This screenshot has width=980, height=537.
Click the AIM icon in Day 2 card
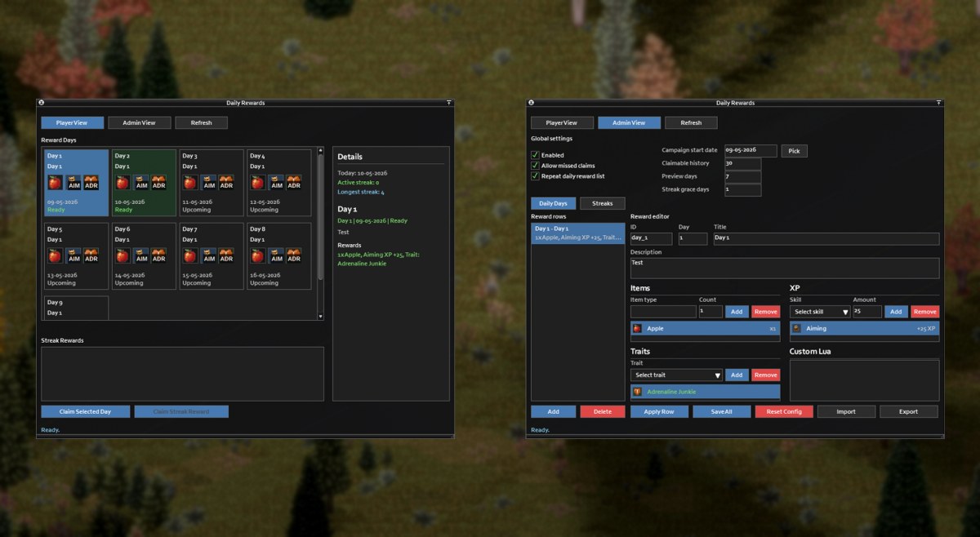tap(140, 183)
